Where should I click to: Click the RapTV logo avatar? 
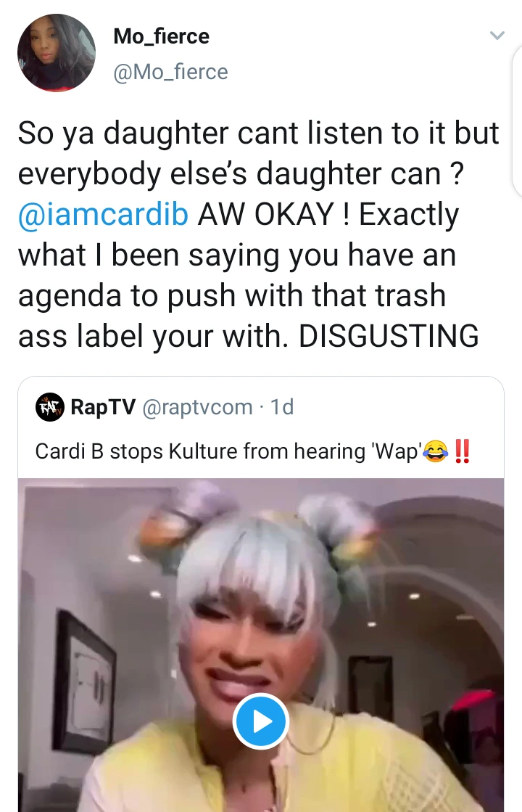pyautogui.click(x=50, y=407)
